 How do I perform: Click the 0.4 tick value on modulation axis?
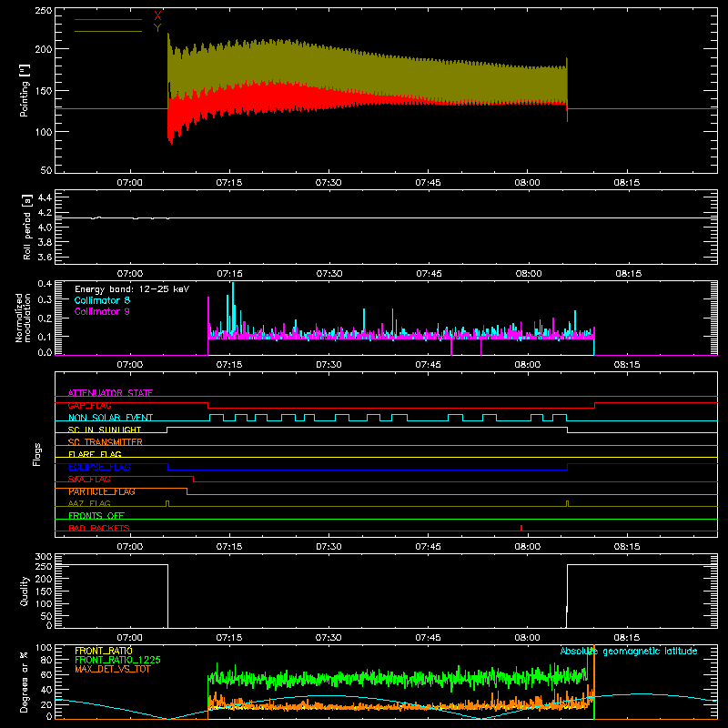tap(45, 284)
